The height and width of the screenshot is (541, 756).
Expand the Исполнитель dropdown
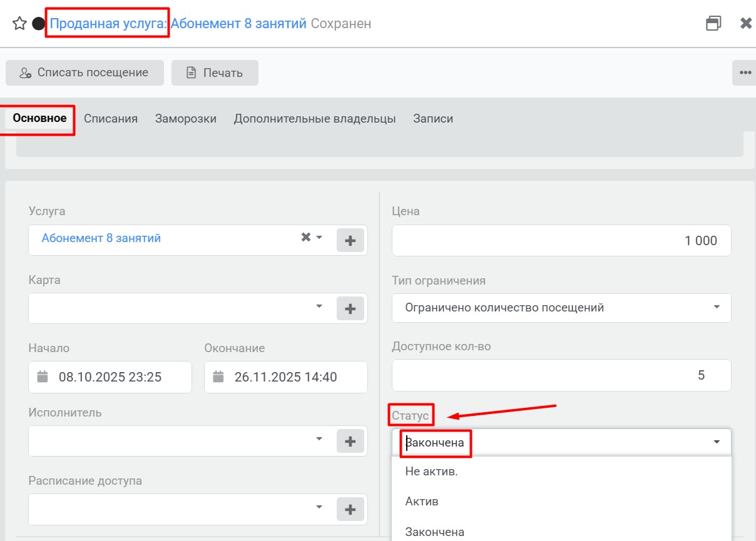point(319,438)
